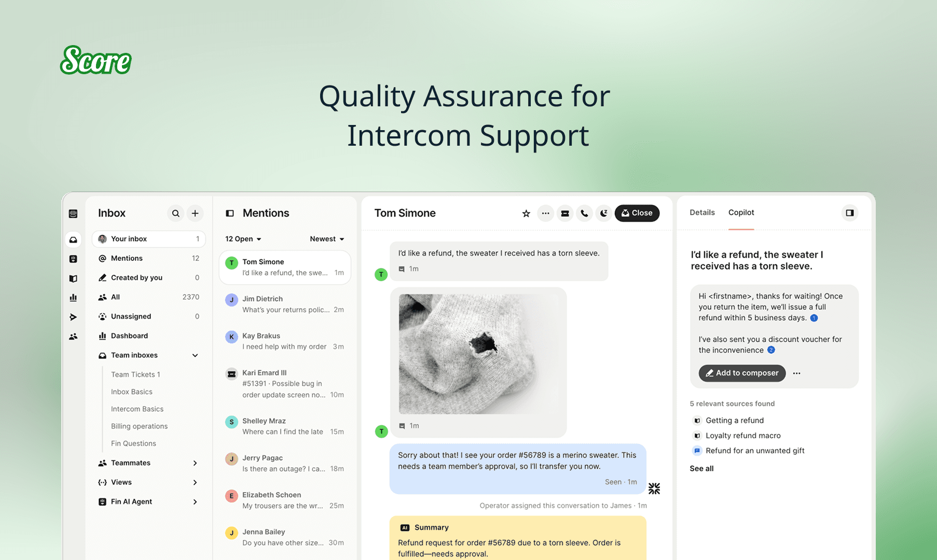Click the Fin sparkle icon beside reply
Image resolution: width=937 pixels, height=560 pixels.
point(654,488)
